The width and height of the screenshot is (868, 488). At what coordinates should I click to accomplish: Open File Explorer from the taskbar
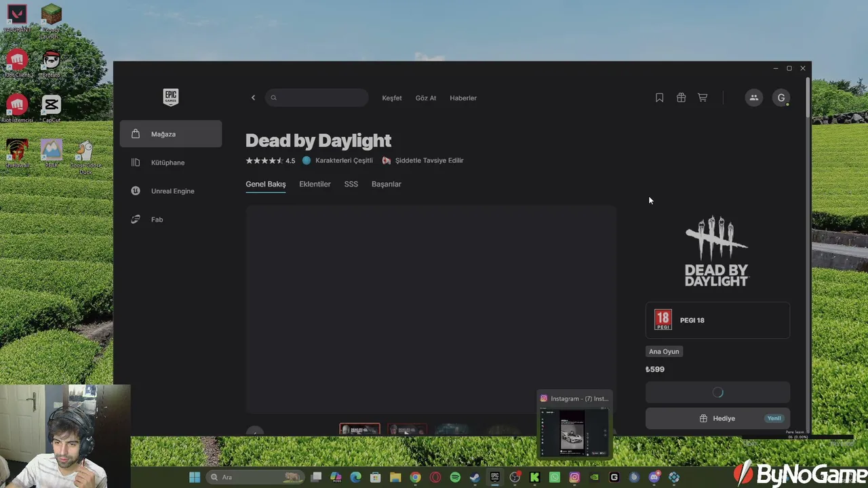(395, 477)
